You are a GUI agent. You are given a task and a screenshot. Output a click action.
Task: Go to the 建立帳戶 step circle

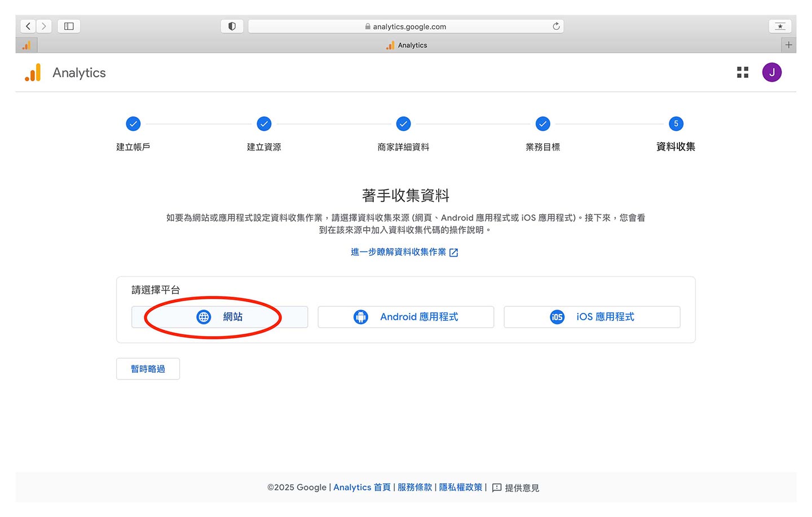click(x=133, y=123)
